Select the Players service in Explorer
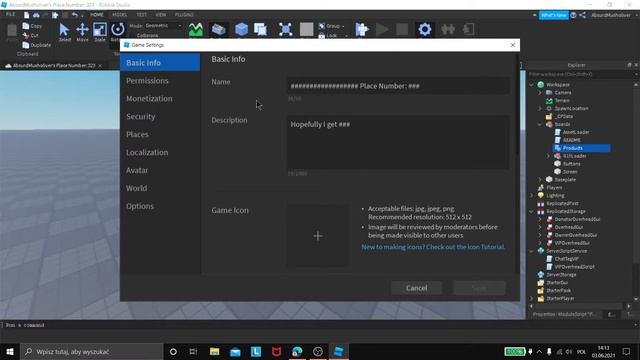640x360 pixels. point(554,187)
